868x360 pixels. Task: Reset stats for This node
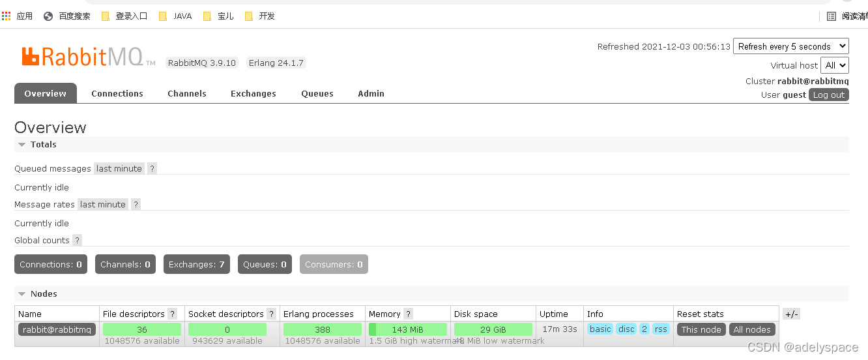click(x=701, y=329)
